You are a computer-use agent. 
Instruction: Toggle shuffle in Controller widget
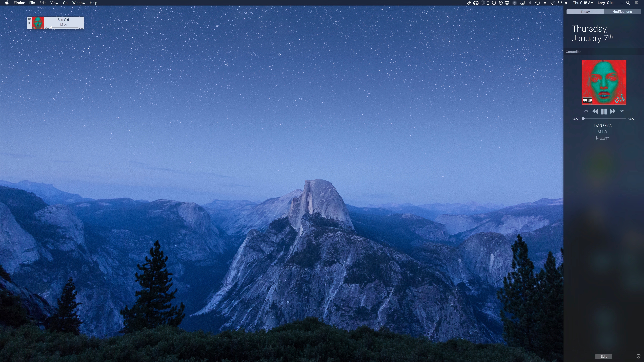622,111
